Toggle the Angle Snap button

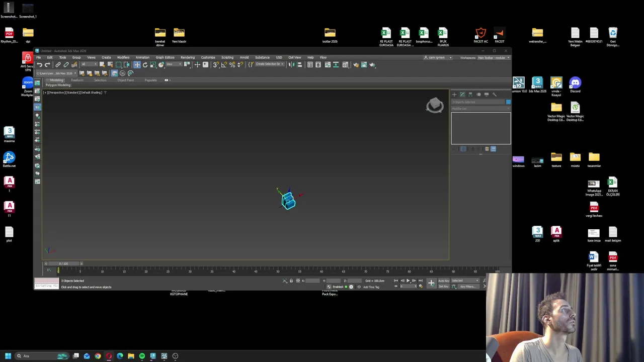point(224,64)
